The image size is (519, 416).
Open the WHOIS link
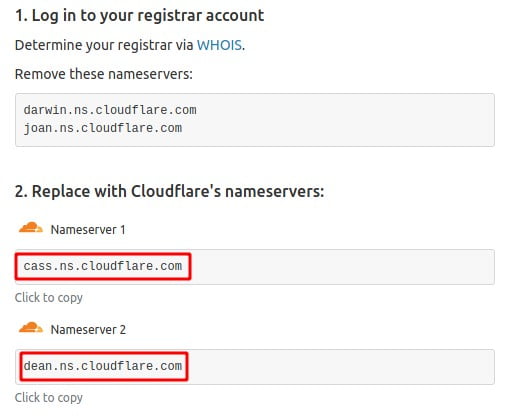pyautogui.click(x=219, y=45)
